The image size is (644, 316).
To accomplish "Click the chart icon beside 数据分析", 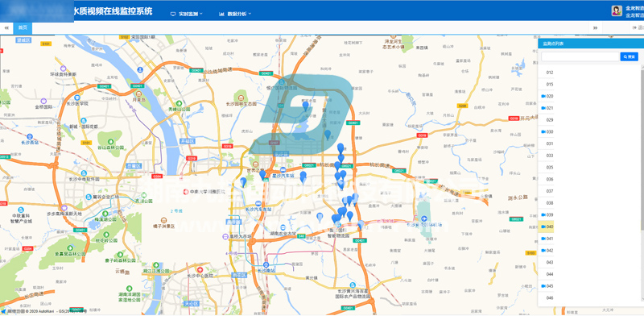I will coord(222,14).
